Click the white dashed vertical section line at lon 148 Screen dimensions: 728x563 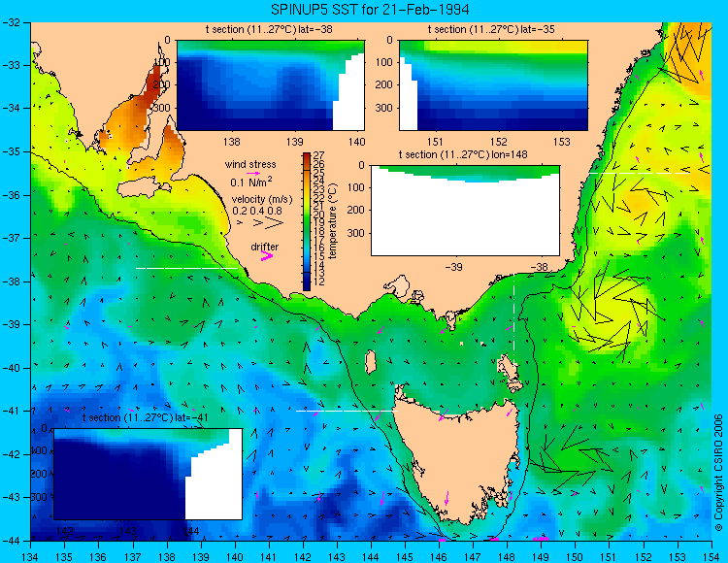(513, 318)
